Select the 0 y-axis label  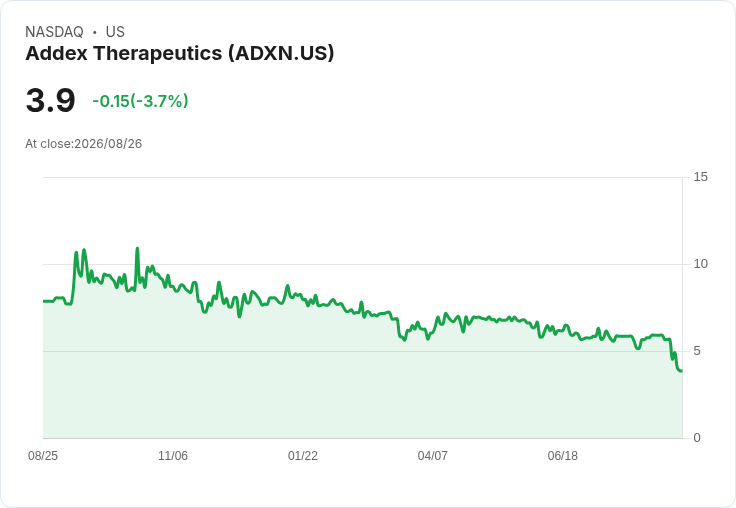[697, 438]
